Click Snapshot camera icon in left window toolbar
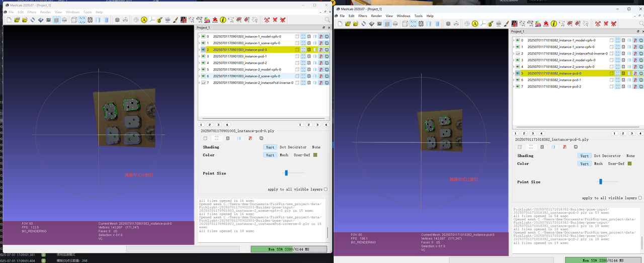Viewport: 644px width, 263px height. pos(48,20)
